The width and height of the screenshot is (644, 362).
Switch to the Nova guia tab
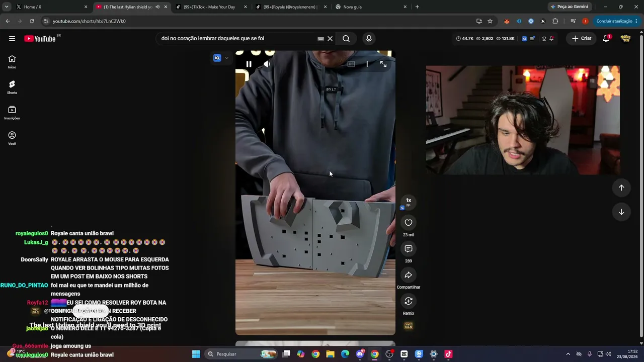click(370, 7)
